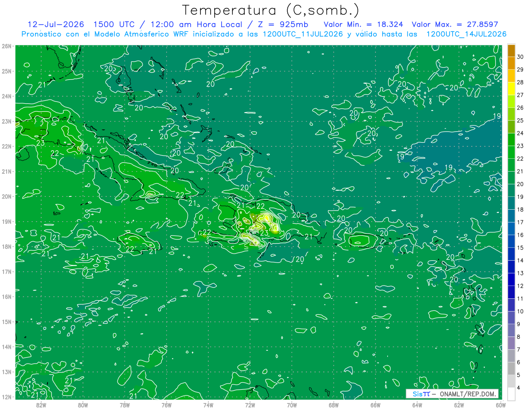Click the 64W longitude axis label
The width and height of the screenshot is (532, 411).
[x=417, y=405]
